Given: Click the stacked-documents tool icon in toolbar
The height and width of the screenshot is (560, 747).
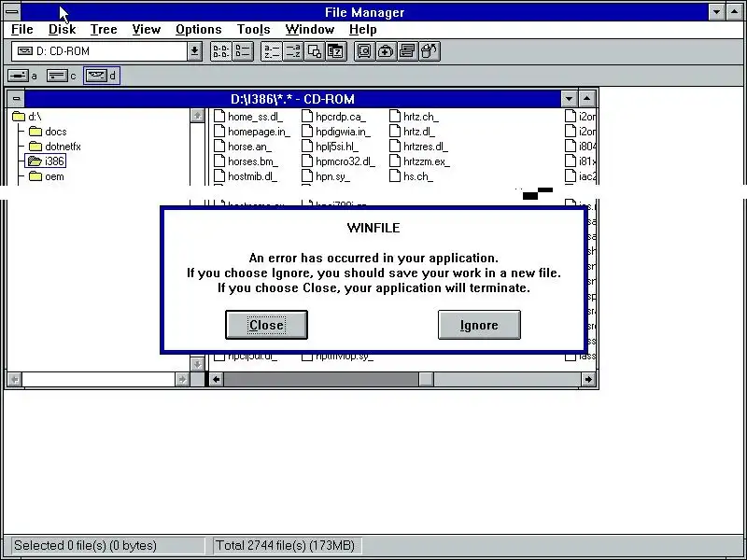Looking at the screenshot, I should pos(407,51).
